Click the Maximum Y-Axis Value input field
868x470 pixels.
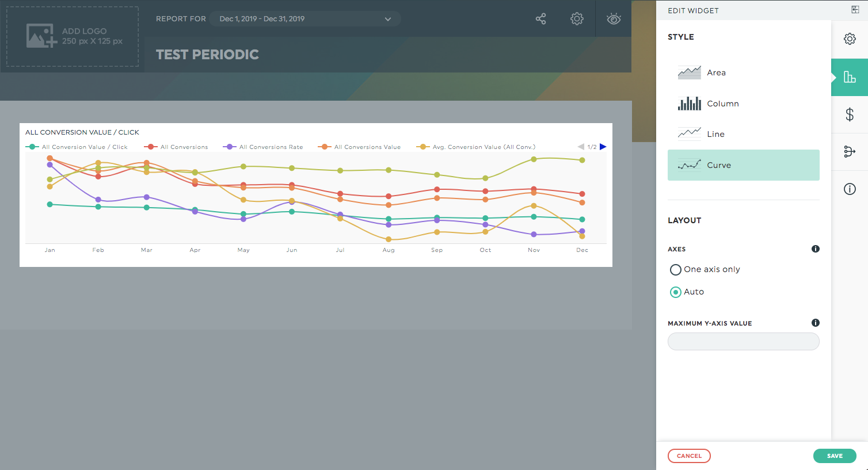point(743,341)
